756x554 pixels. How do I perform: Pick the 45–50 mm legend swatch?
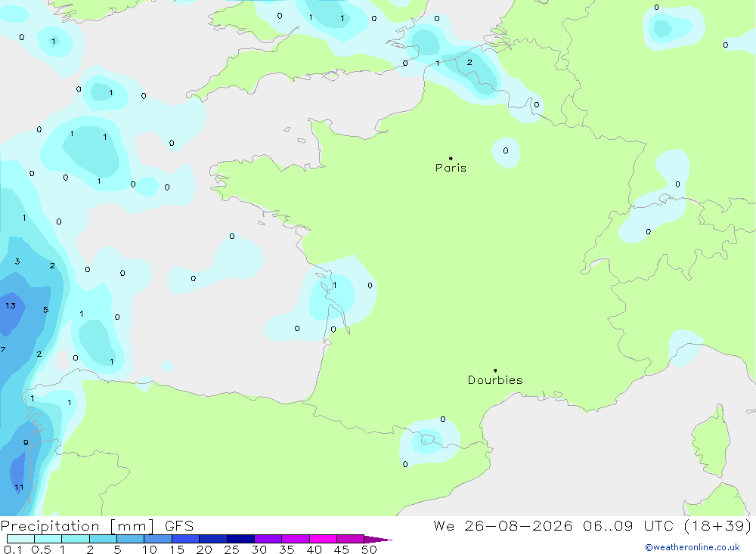click(351, 539)
